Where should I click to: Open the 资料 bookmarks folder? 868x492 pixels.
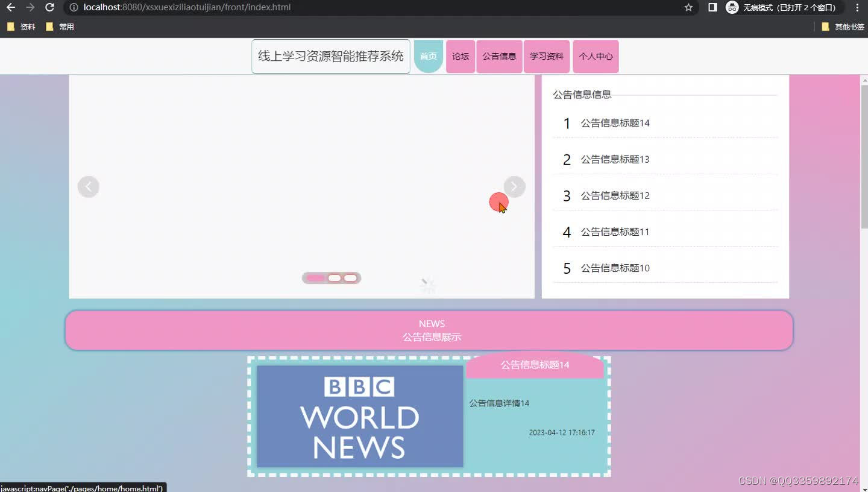click(21, 27)
